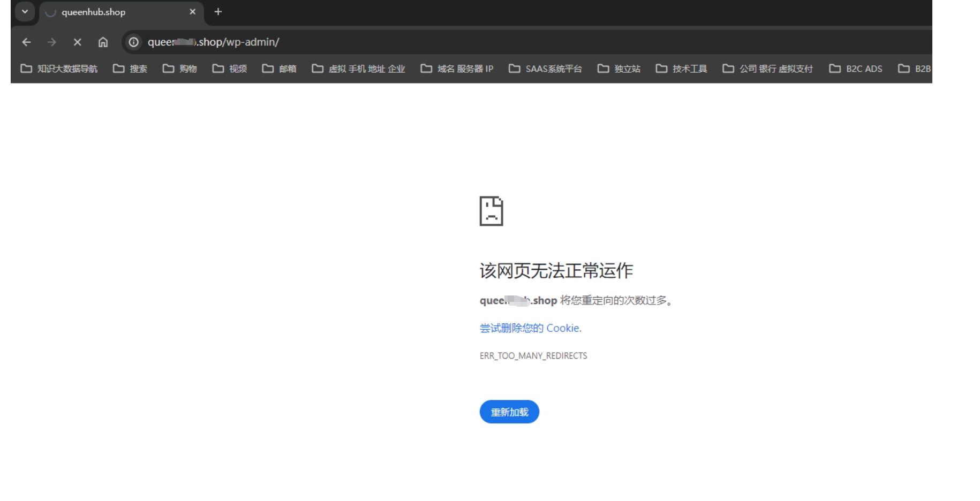Open 邮箱 bookmark folder
The image size is (980, 501).
coord(280,69)
